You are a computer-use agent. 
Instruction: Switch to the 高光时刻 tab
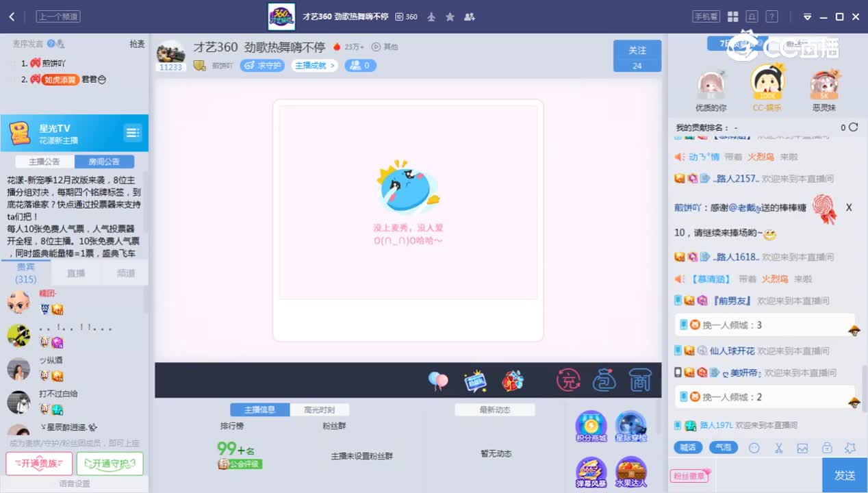[320, 409]
